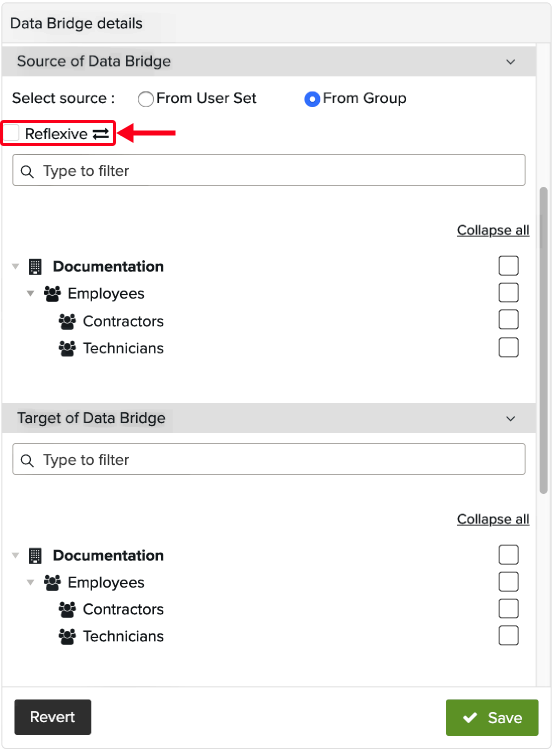Click the Technicians group icon in Target tree

click(x=67, y=636)
